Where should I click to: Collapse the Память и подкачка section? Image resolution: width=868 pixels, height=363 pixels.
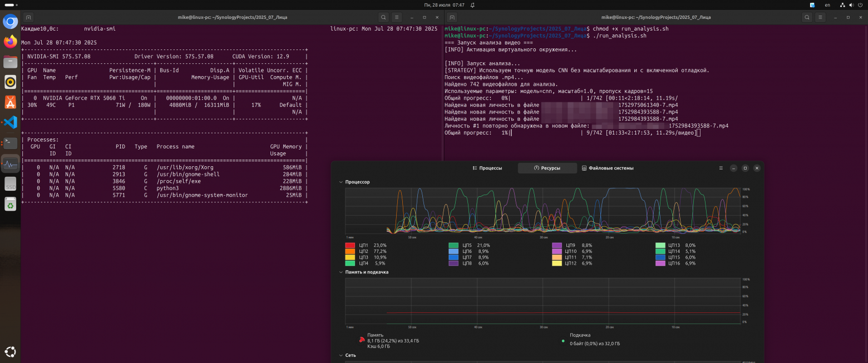pyautogui.click(x=341, y=272)
